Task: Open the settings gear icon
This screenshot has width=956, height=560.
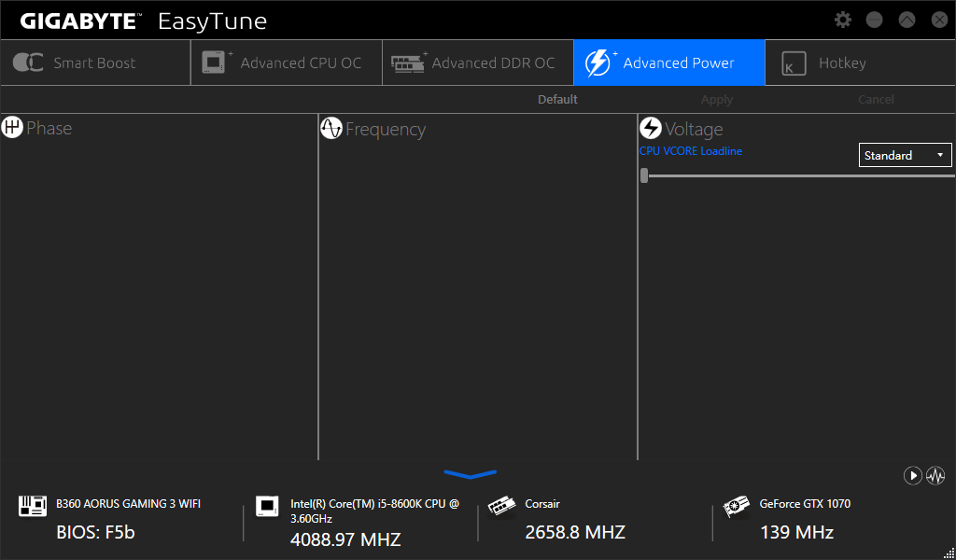Action: pyautogui.click(x=843, y=21)
